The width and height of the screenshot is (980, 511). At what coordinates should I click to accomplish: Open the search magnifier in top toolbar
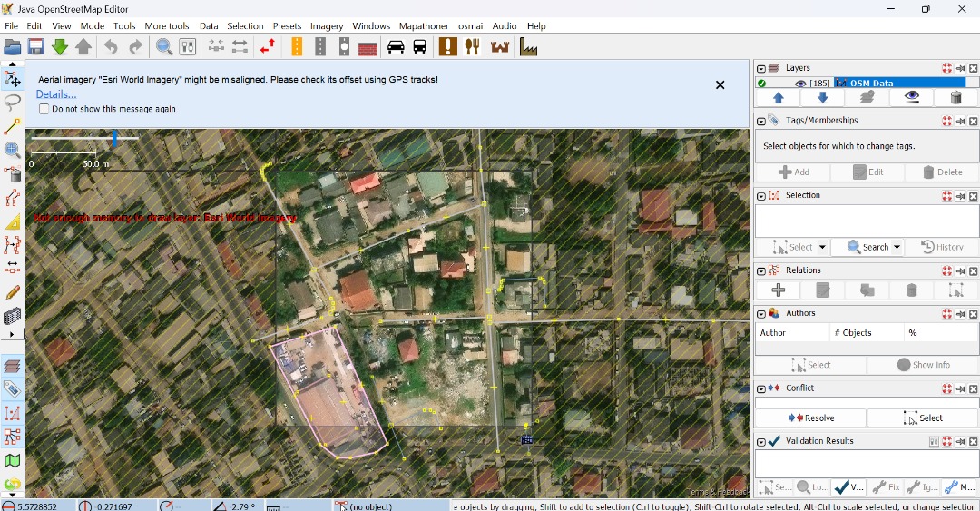click(163, 47)
